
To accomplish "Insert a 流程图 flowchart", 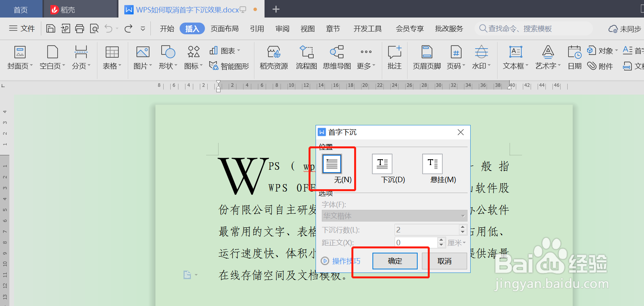I will point(307,58).
